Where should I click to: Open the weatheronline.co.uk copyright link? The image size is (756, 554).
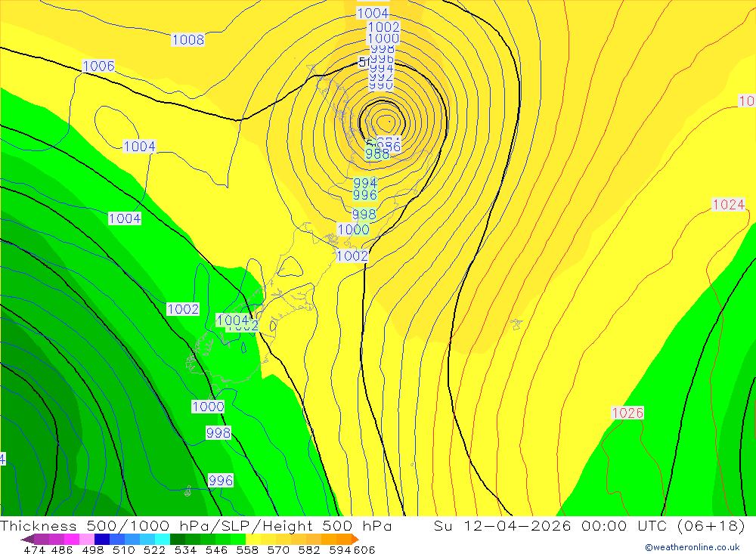[692, 547]
